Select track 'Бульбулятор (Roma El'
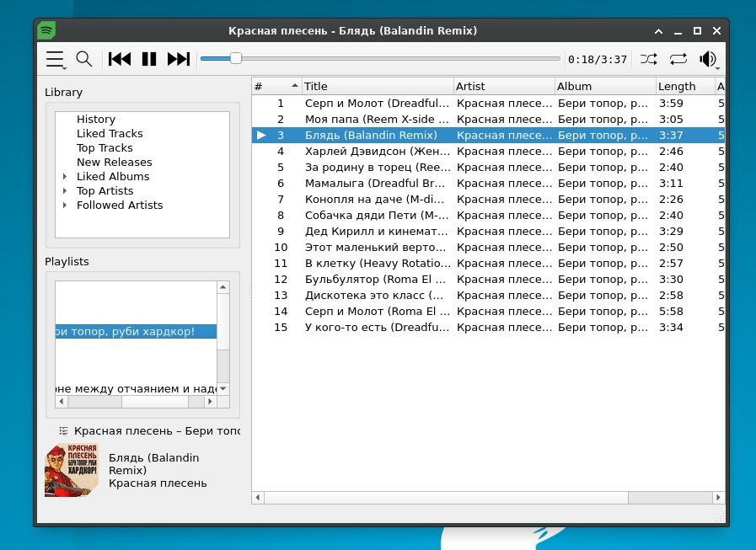 click(488, 279)
